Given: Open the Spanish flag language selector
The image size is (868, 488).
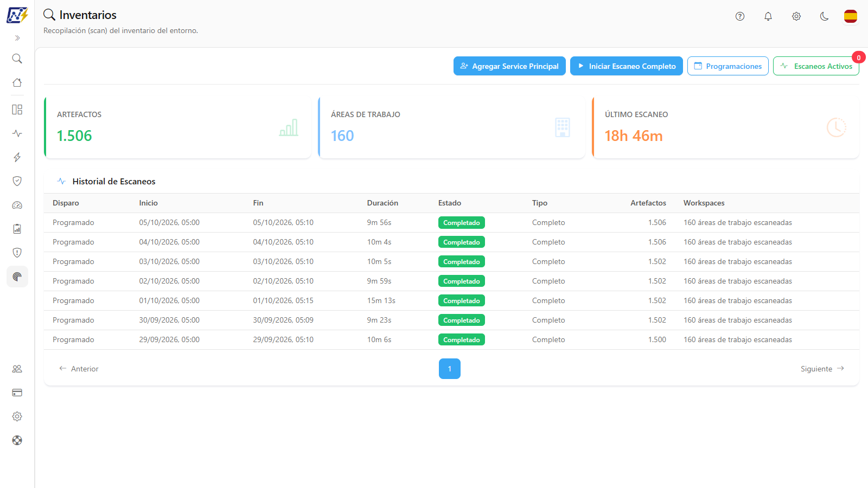Looking at the screenshot, I should coord(851,16).
